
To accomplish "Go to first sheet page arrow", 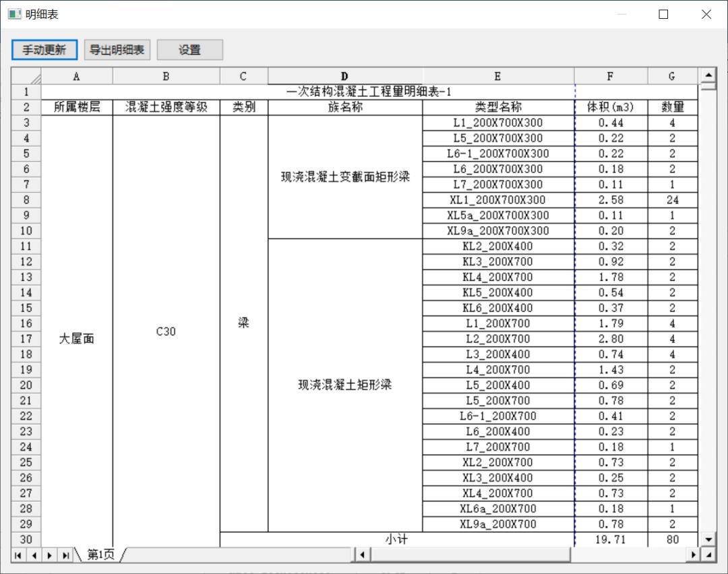I will (18, 555).
